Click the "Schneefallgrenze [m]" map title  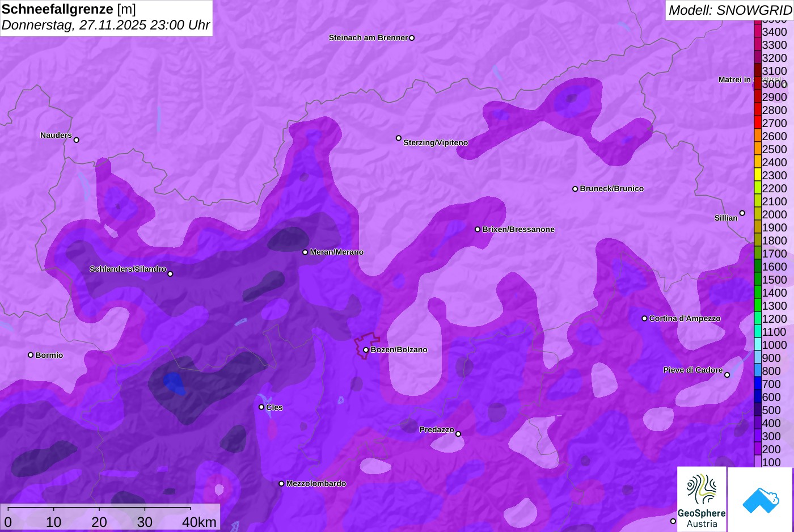point(69,9)
